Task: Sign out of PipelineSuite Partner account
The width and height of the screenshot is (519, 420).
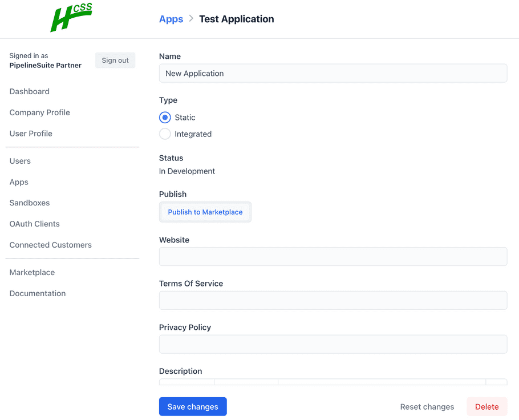Action: point(115,60)
